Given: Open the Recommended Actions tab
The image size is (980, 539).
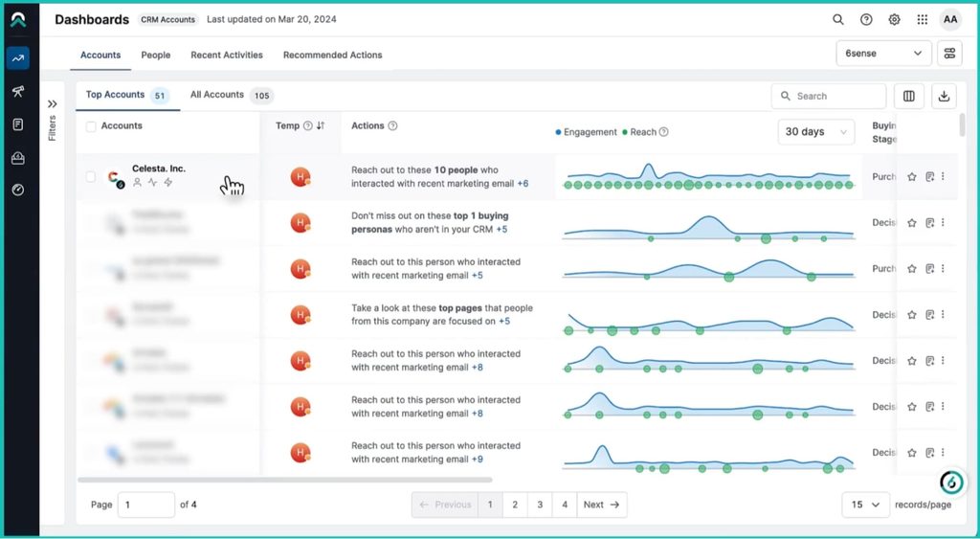Looking at the screenshot, I should (332, 55).
